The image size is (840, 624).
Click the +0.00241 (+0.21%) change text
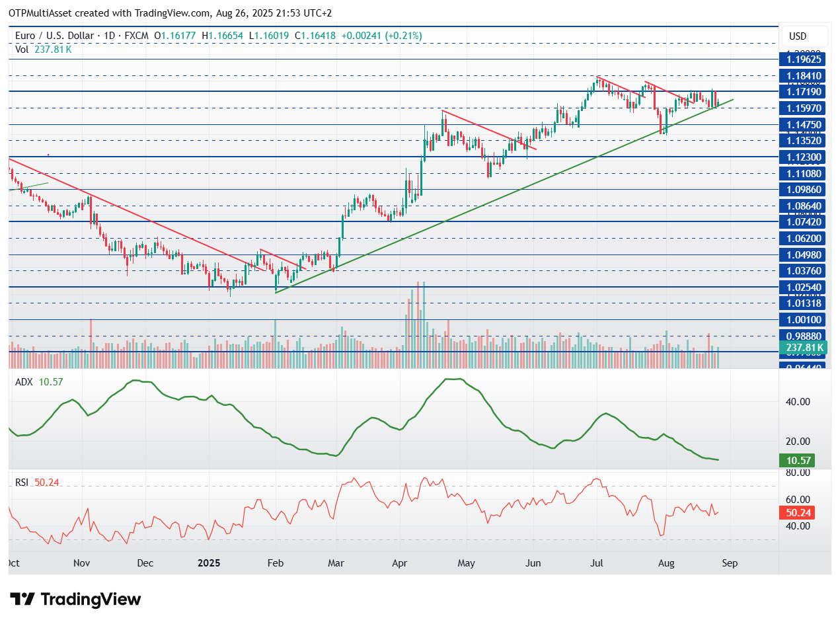[x=383, y=35]
